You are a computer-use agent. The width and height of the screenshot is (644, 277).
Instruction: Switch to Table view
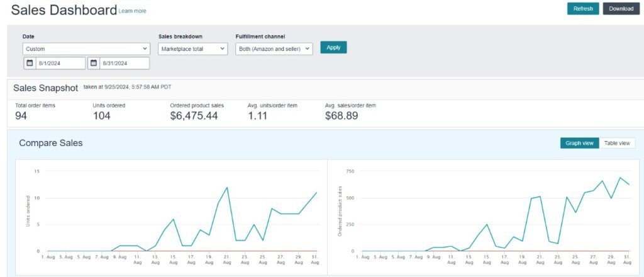(x=616, y=143)
